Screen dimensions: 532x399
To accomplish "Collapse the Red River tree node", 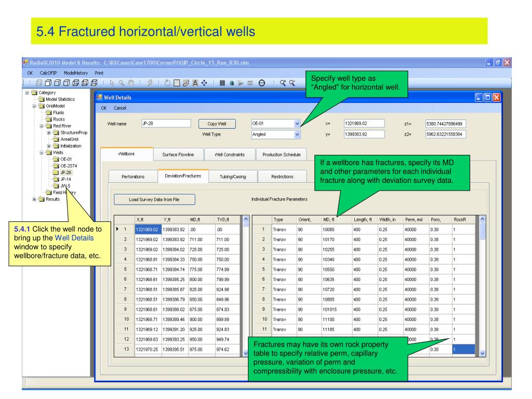I will [42, 126].
